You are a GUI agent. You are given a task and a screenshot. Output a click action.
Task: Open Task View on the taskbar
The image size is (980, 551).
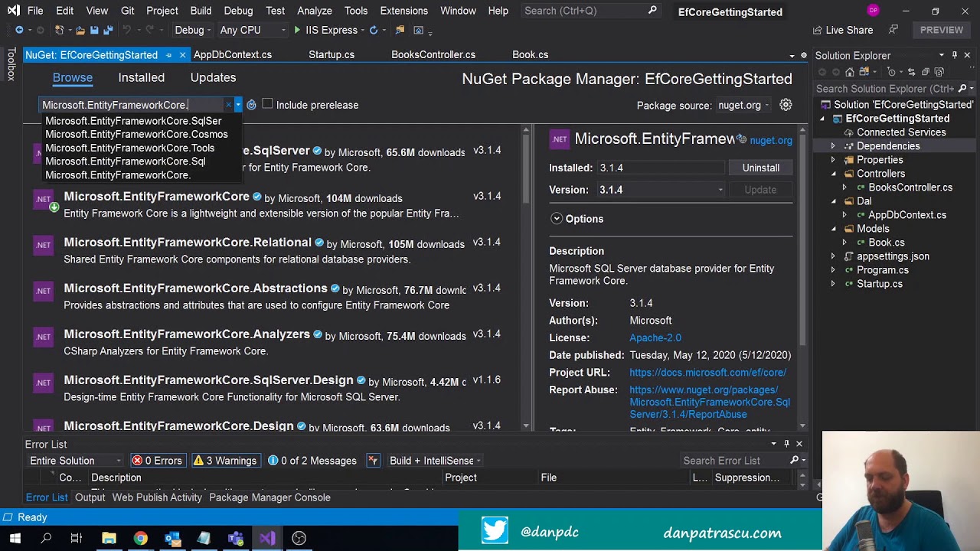click(x=77, y=538)
